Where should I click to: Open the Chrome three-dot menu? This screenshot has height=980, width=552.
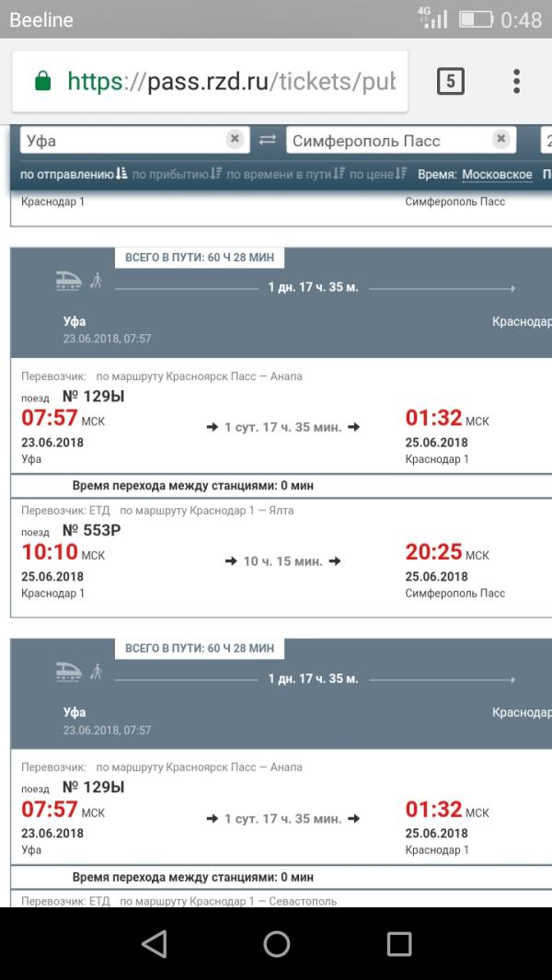(516, 82)
